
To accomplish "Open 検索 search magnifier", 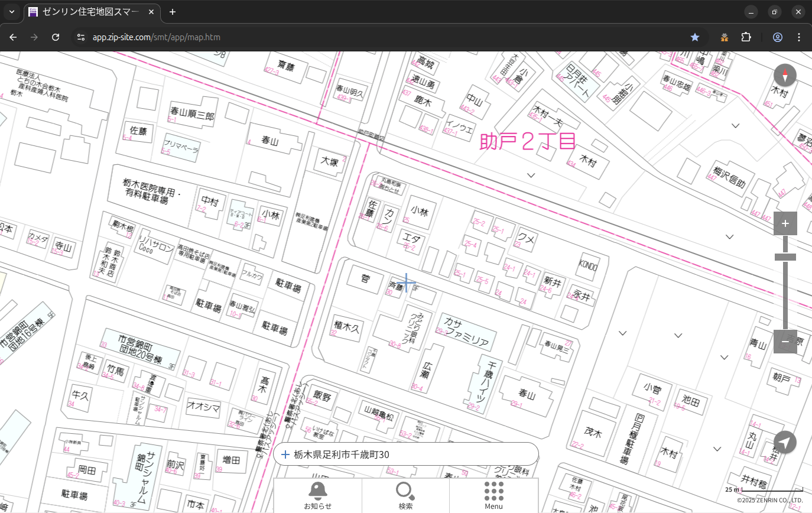I will [405, 495].
